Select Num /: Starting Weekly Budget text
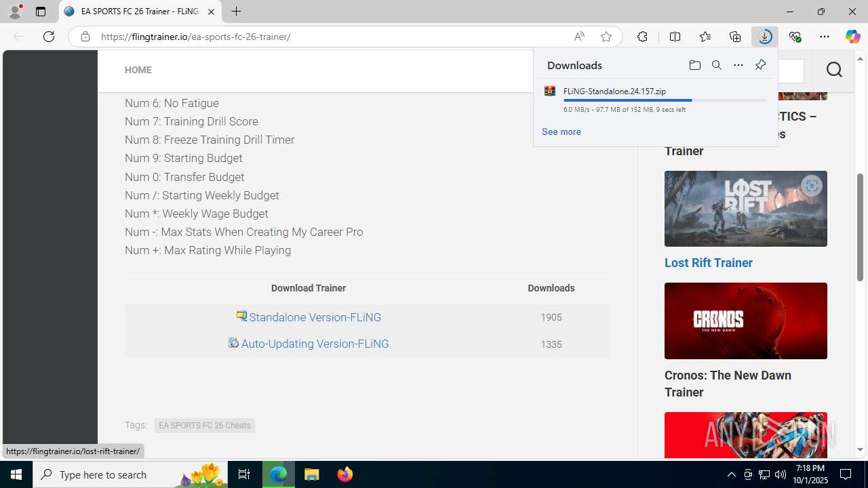 202,195
